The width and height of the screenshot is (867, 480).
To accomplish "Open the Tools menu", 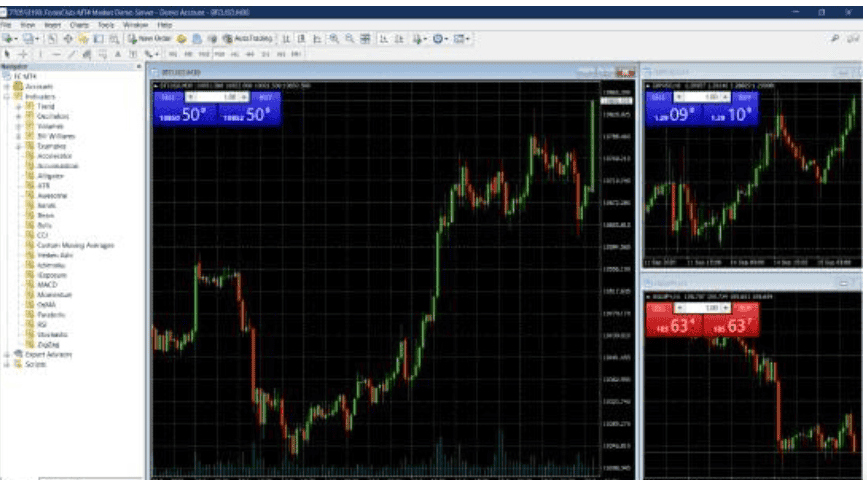I will pos(106,25).
